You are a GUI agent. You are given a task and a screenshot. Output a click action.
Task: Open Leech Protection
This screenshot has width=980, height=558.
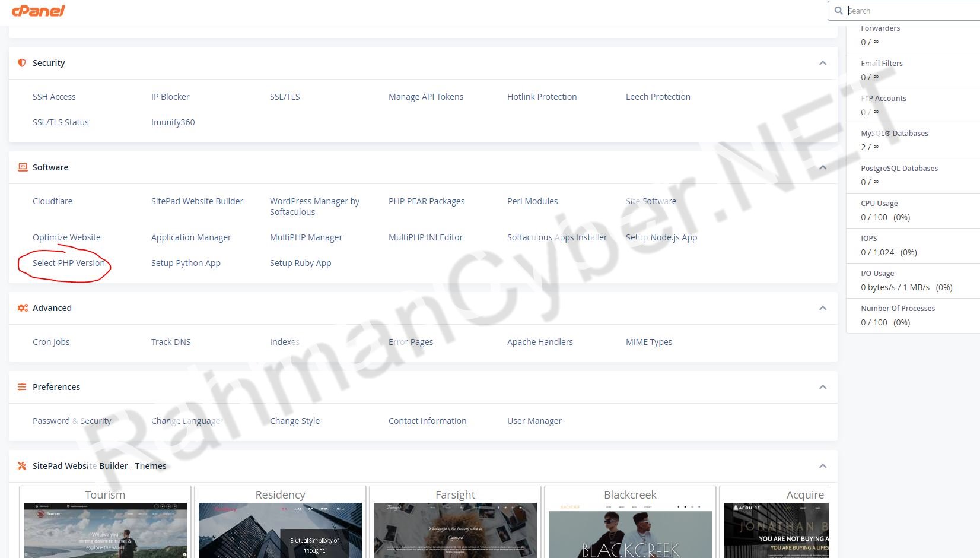[x=658, y=97]
